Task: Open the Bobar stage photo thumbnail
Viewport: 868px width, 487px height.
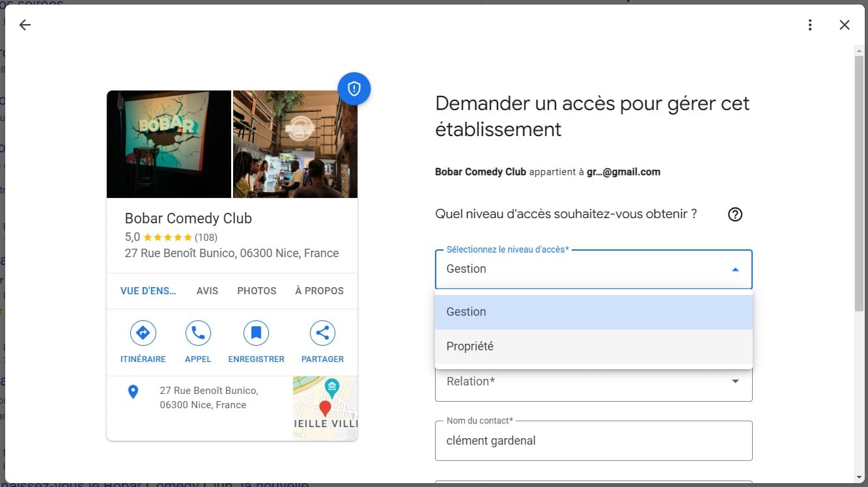Action: [x=169, y=144]
